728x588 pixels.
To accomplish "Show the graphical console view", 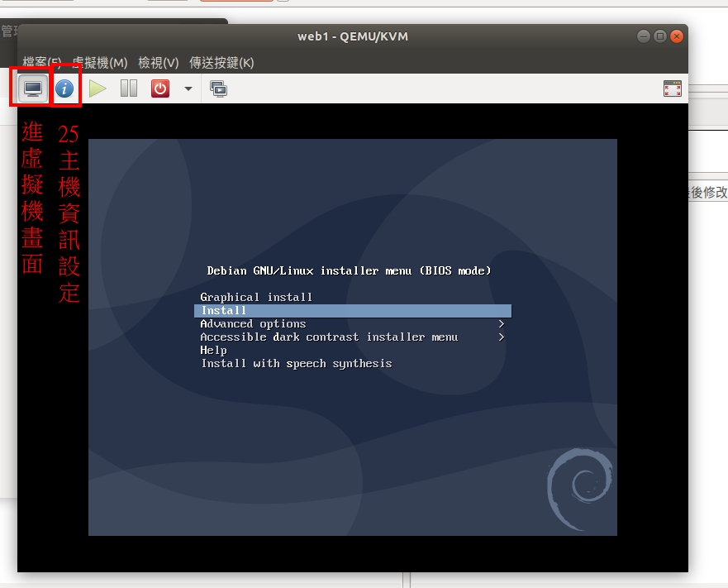I will [32, 88].
